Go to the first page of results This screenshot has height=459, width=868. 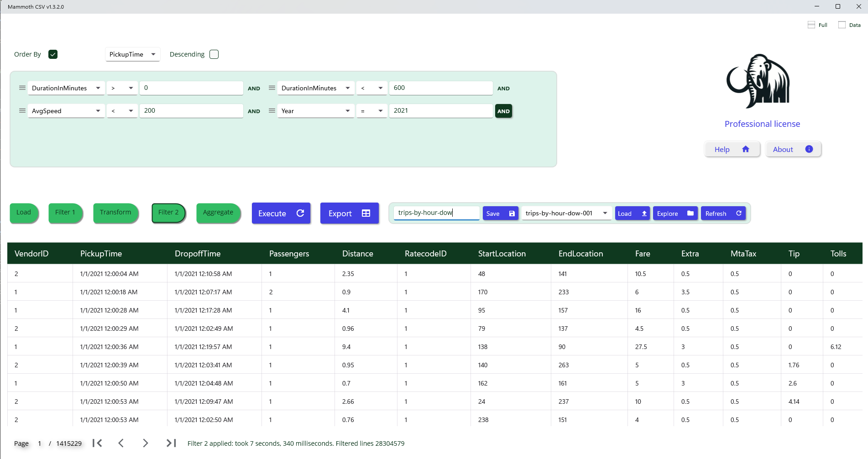97,443
